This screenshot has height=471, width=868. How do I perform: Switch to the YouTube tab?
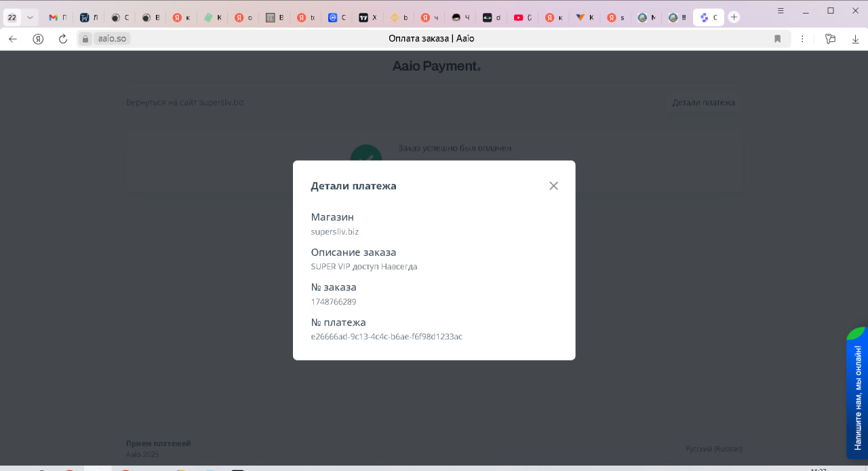click(521, 18)
